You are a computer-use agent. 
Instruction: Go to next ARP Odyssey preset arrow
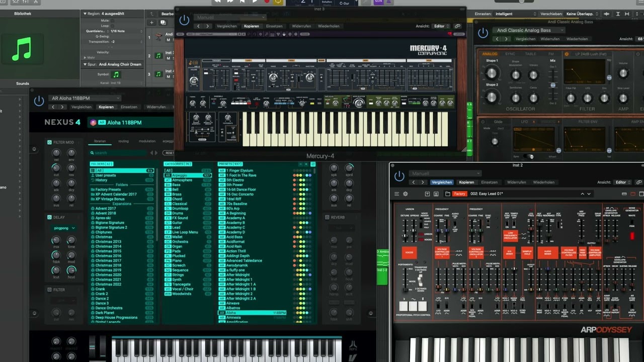[x=589, y=194]
